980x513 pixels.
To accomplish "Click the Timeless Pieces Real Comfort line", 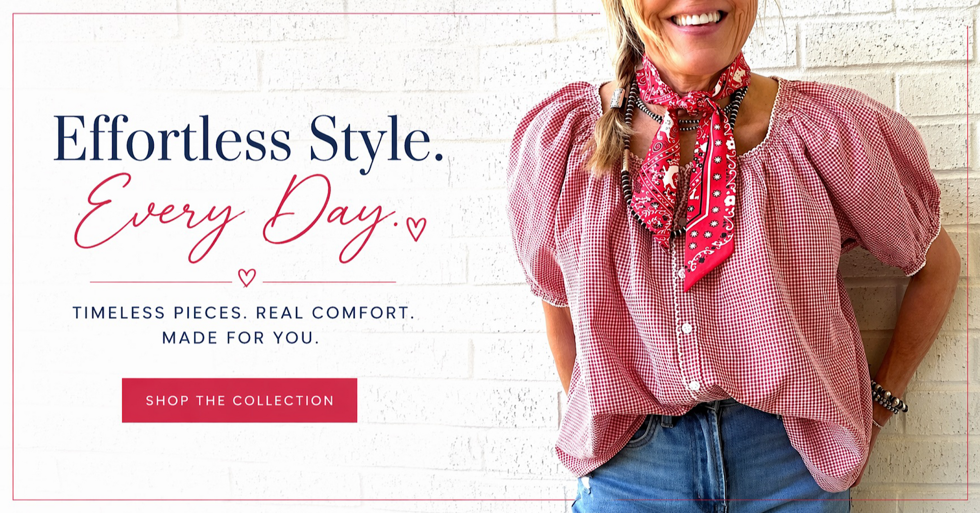I will (x=244, y=313).
